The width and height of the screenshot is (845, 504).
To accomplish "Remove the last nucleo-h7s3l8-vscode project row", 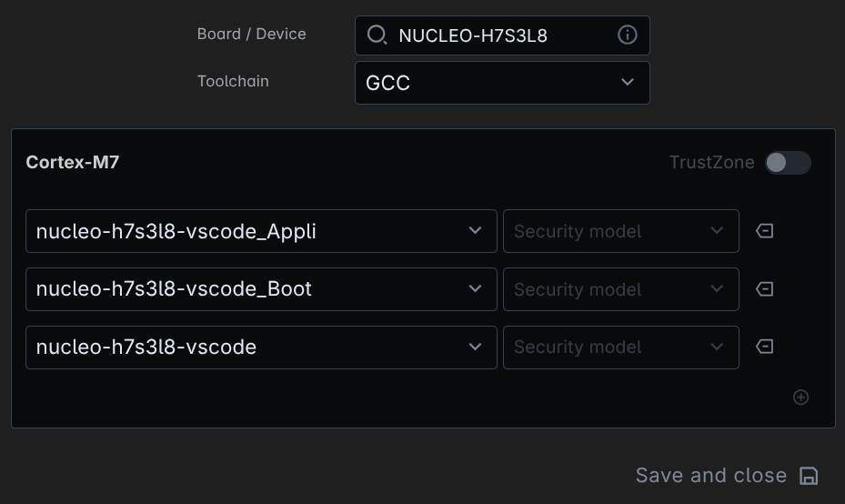I will [x=765, y=347].
